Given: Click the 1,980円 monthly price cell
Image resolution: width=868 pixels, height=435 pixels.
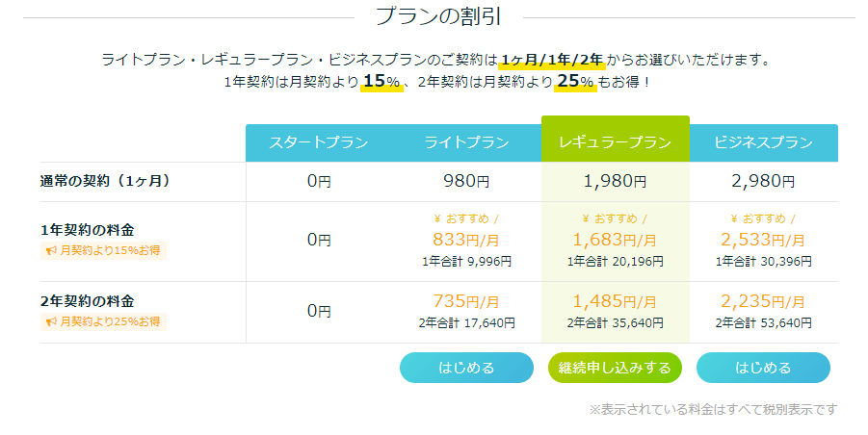Looking at the screenshot, I should click(615, 181).
